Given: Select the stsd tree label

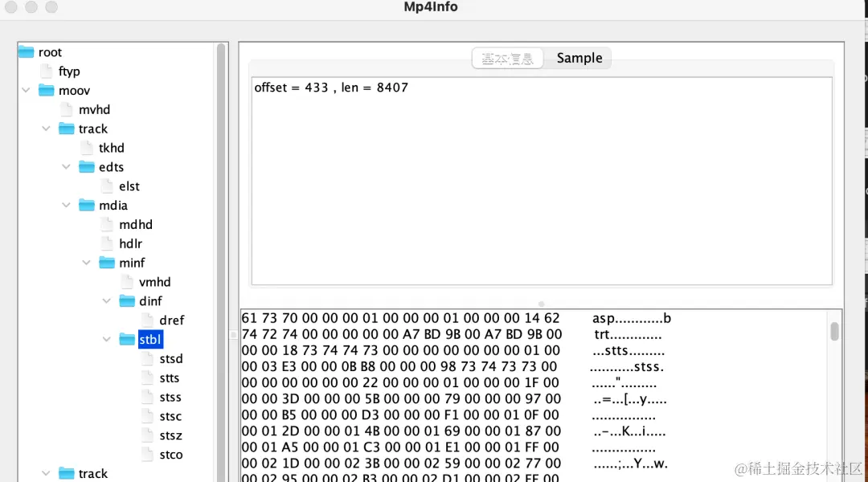Looking at the screenshot, I should coord(171,358).
